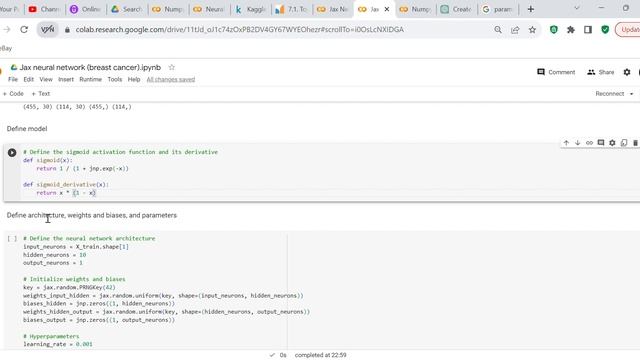Click the share page icon in the address bar
The width and height of the screenshot is (640, 360).
coord(515,29)
